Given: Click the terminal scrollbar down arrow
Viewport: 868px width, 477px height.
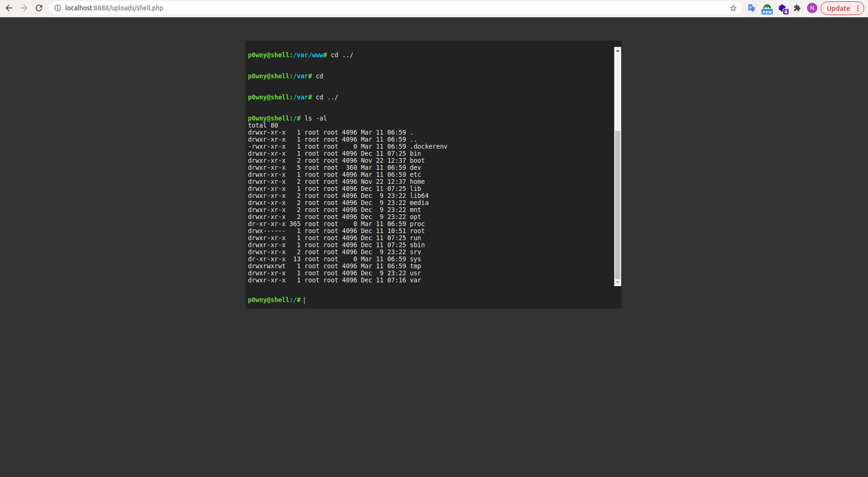Looking at the screenshot, I should (618, 282).
